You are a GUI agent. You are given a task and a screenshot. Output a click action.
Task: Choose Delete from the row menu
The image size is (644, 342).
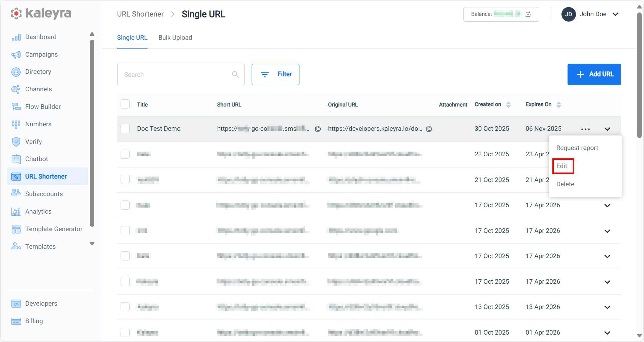[565, 184]
